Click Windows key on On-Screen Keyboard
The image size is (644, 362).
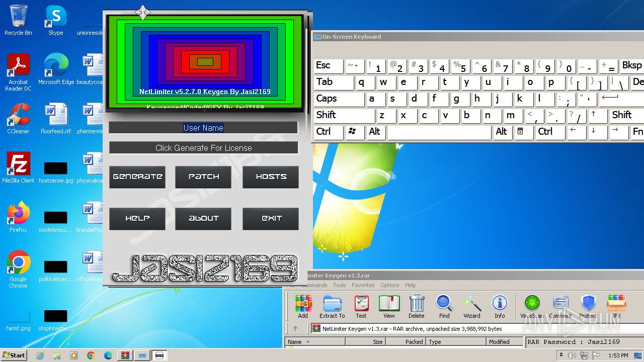[355, 132]
